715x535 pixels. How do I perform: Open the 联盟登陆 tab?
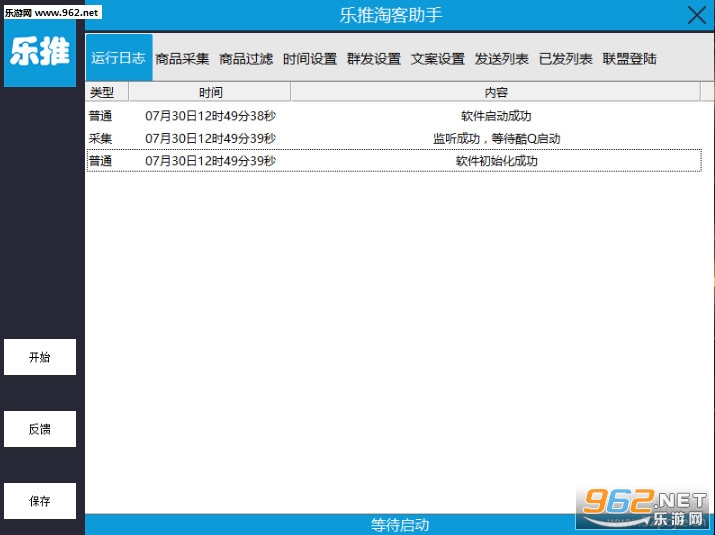[x=629, y=59]
